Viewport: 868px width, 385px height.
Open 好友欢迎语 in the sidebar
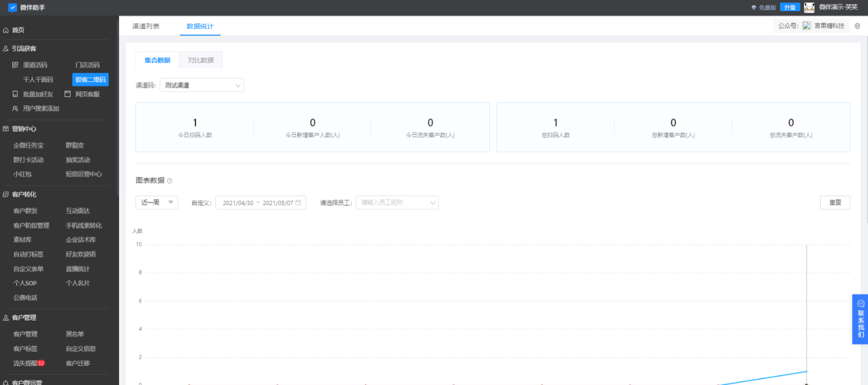81,254
